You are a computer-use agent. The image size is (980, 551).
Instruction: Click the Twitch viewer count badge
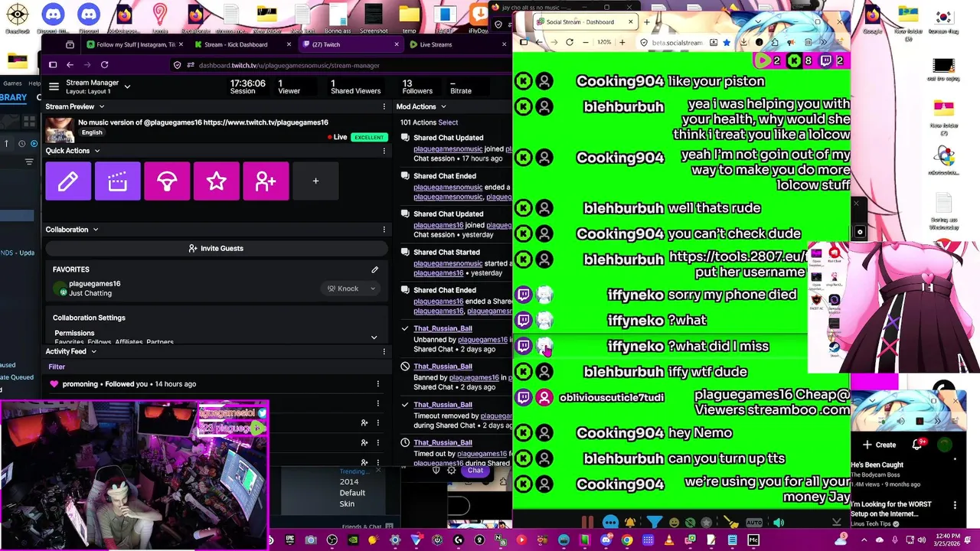(832, 60)
